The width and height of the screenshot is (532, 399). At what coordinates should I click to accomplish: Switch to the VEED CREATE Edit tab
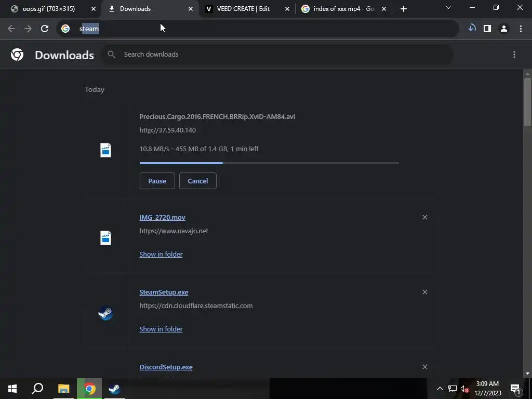point(243,9)
